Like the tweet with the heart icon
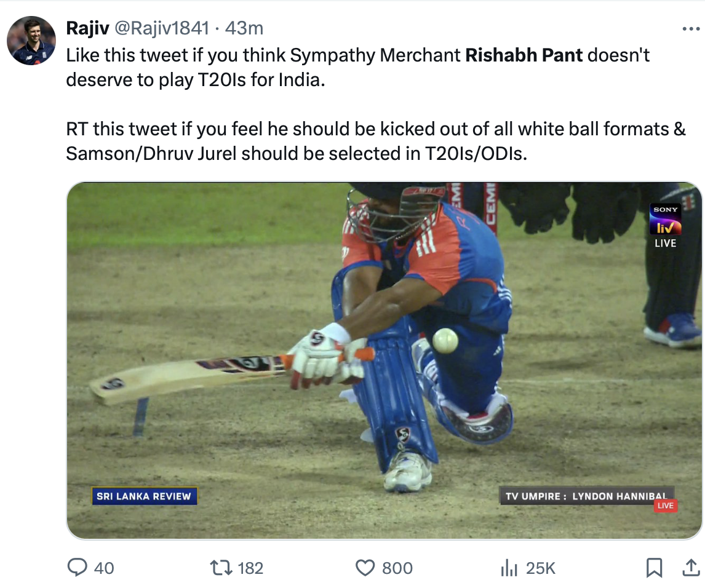Viewport: 705px width, 588px height. click(365, 567)
